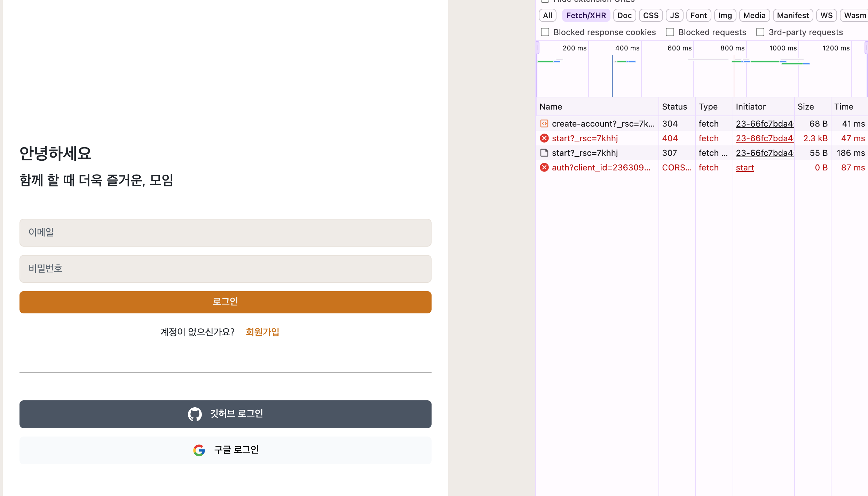Enable Blocked requests checkbox
The image size is (868, 496).
670,32
